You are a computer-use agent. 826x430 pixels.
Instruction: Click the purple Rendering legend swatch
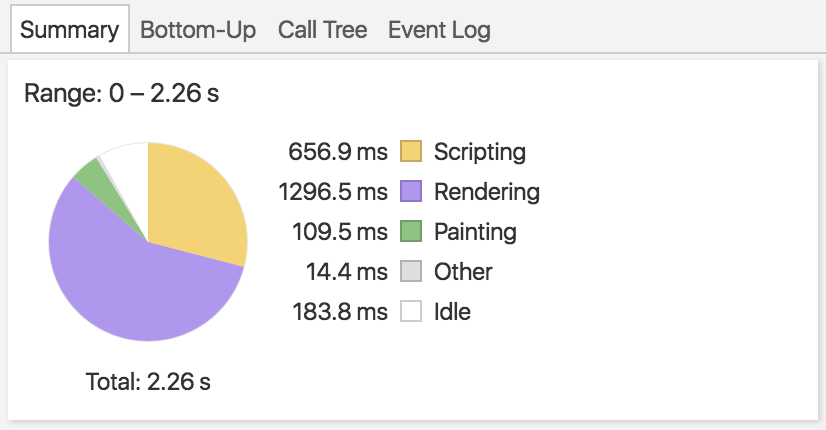pyautogui.click(x=411, y=192)
